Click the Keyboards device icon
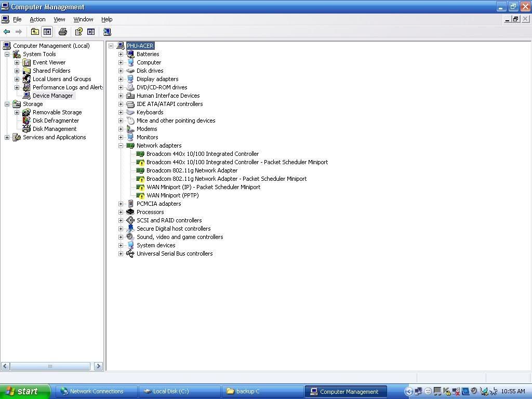This screenshot has height=399, width=532. (130, 112)
